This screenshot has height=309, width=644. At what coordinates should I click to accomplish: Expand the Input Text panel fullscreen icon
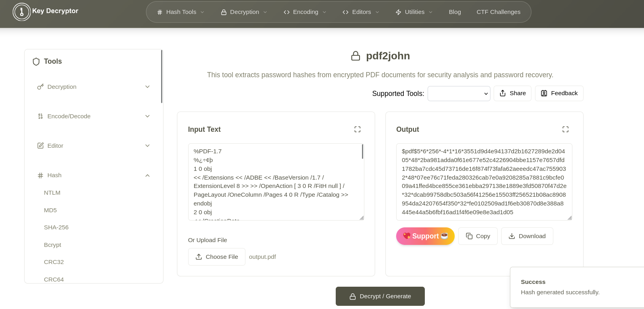point(357,129)
